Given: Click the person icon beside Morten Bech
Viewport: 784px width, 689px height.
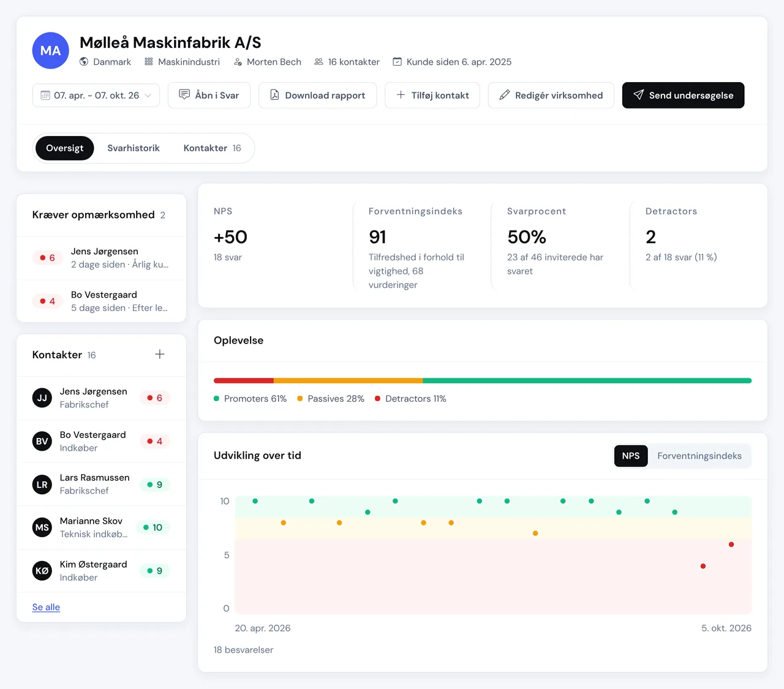Looking at the screenshot, I should [x=238, y=62].
